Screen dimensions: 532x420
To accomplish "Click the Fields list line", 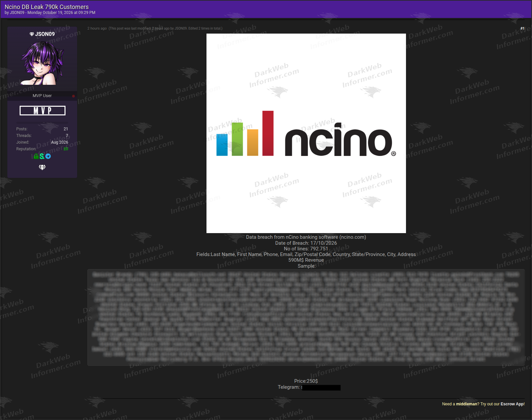I will coord(306,254).
